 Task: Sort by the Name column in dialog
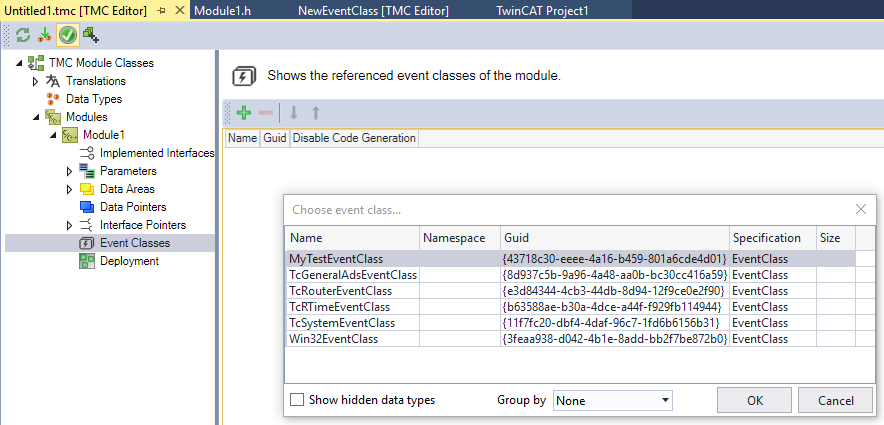coord(352,238)
